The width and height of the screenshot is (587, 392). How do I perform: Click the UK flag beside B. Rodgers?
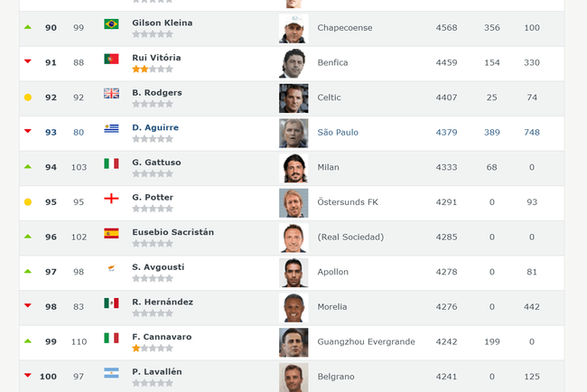click(111, 93)
